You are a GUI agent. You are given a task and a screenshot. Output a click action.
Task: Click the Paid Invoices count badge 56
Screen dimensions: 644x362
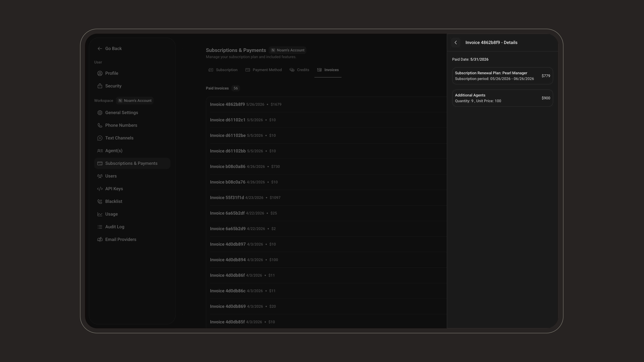tap(235, 88)
